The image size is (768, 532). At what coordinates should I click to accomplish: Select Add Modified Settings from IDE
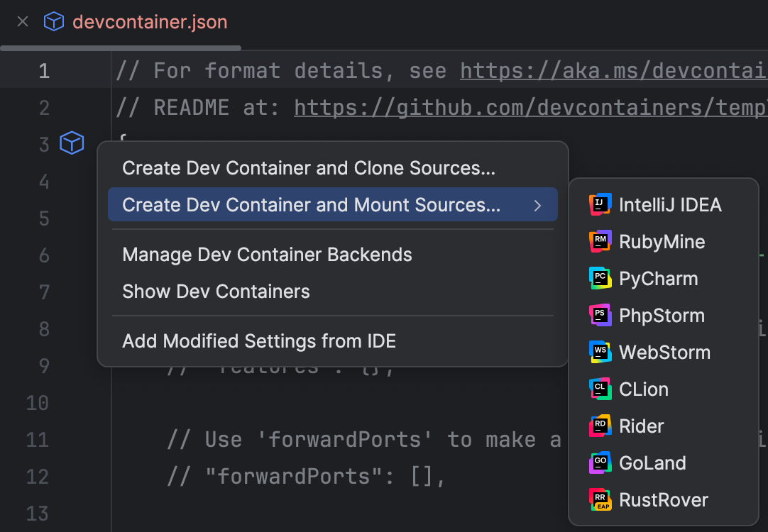click(x=259, y=340)
